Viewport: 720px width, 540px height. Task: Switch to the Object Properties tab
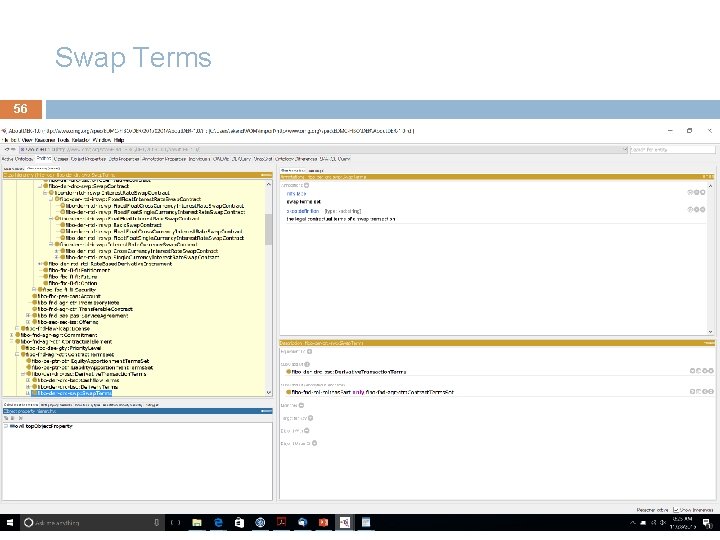pos(89,159)
